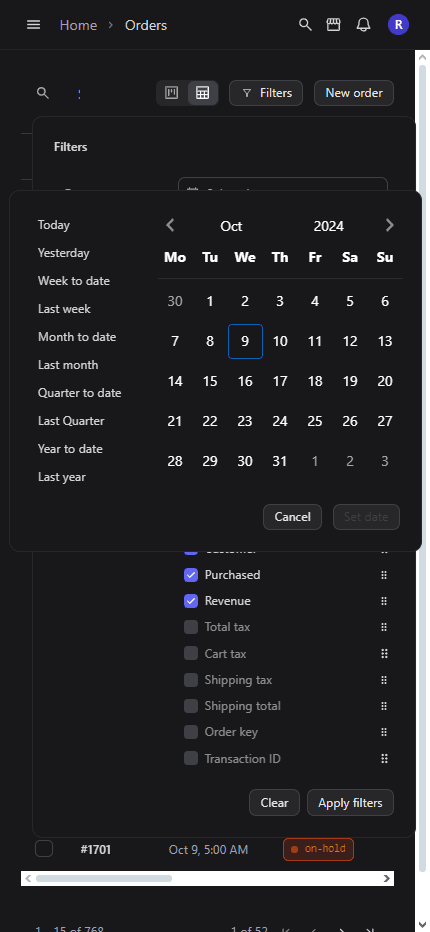Open notifications bell
The image size is (430, 932).
coord(363,25)
